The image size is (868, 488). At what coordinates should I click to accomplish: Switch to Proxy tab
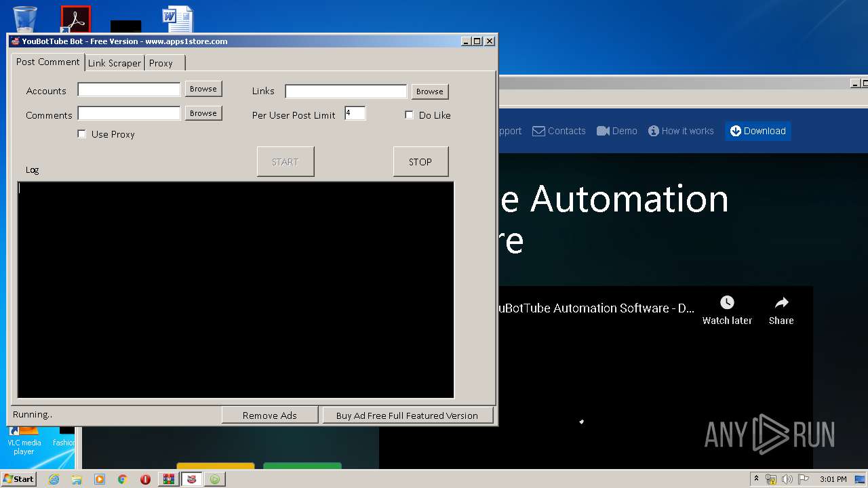(x=165, y=63)
